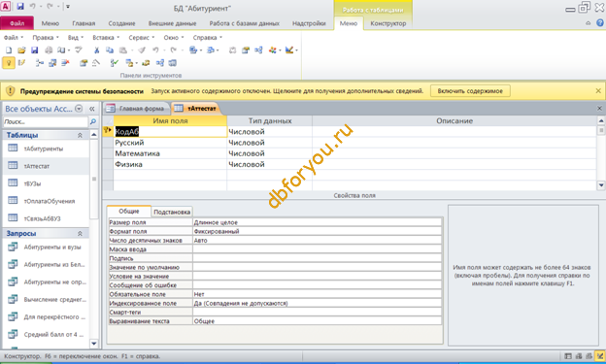Image resolution: width=606 pixels, height=364 pixels.
Task: Select the Математика field name cell
Action: pos(170,153)
